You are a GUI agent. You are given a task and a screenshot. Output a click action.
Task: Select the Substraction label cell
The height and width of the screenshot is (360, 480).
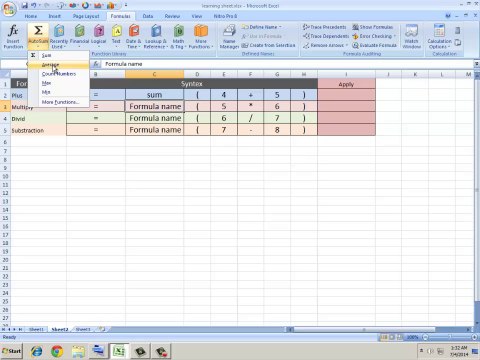[38, 130]
